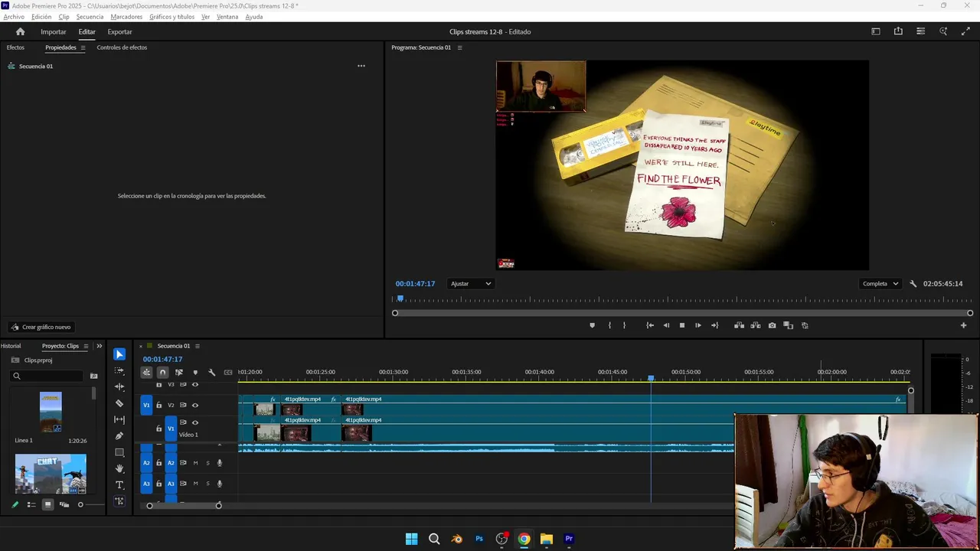980x551 pixels.
Task: Toggle Snap in timeline
Action: pos(162,372)
